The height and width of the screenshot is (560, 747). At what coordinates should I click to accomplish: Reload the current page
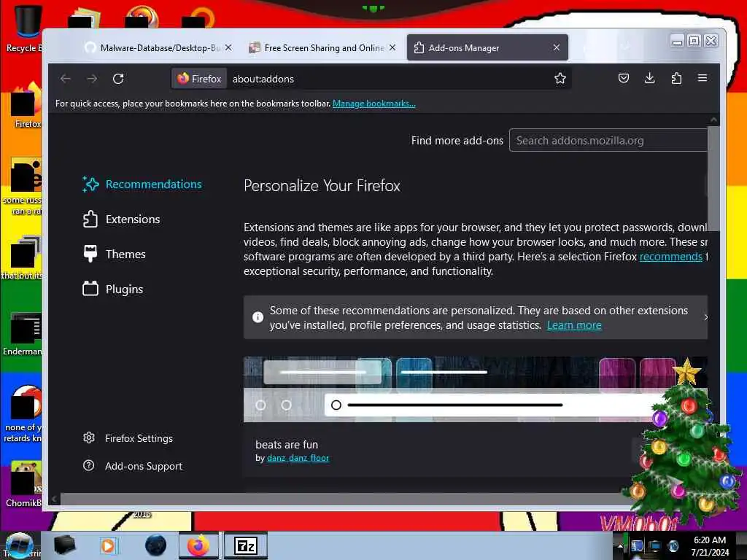point(118,79)
